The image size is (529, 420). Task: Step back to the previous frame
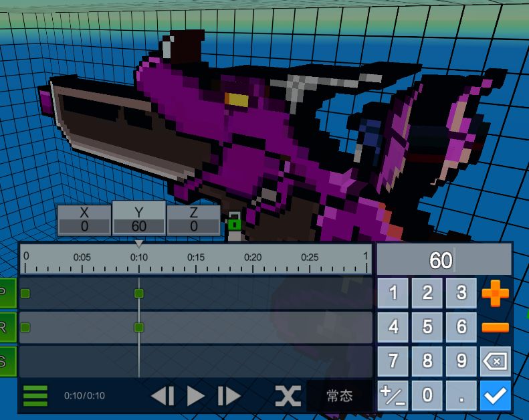163,395
